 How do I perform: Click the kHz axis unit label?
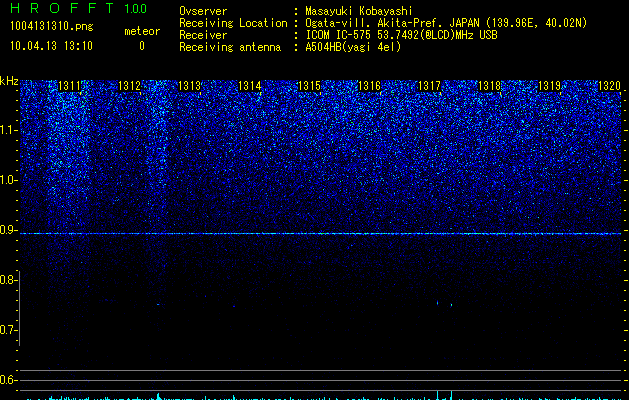point(9,81)
